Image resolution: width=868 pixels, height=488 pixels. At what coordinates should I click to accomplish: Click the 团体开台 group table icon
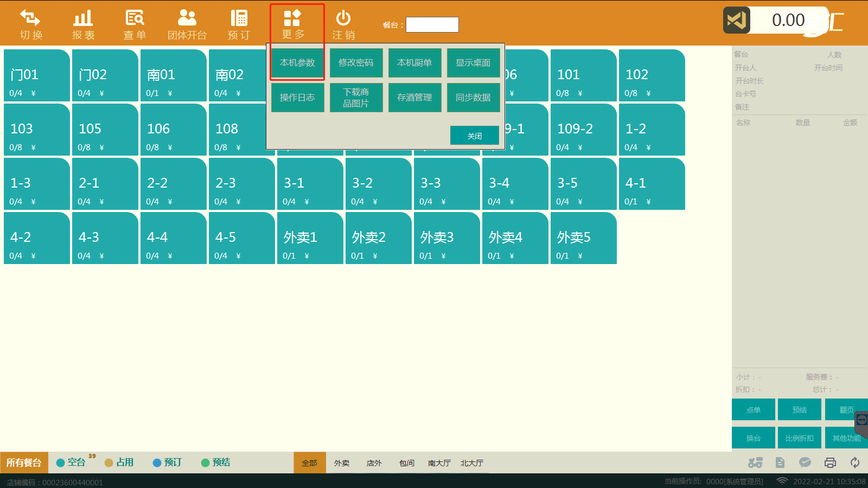point(187,18)
